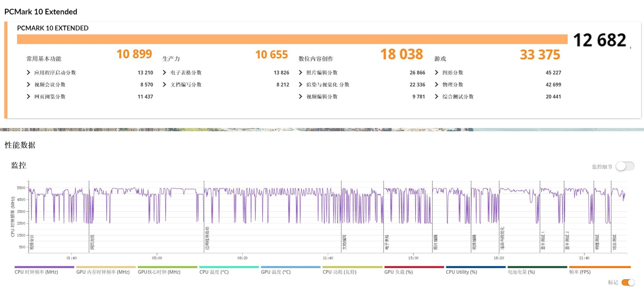Click the 性能数据 section heading
Screen dimensions: 644x303
click(20, 145)
